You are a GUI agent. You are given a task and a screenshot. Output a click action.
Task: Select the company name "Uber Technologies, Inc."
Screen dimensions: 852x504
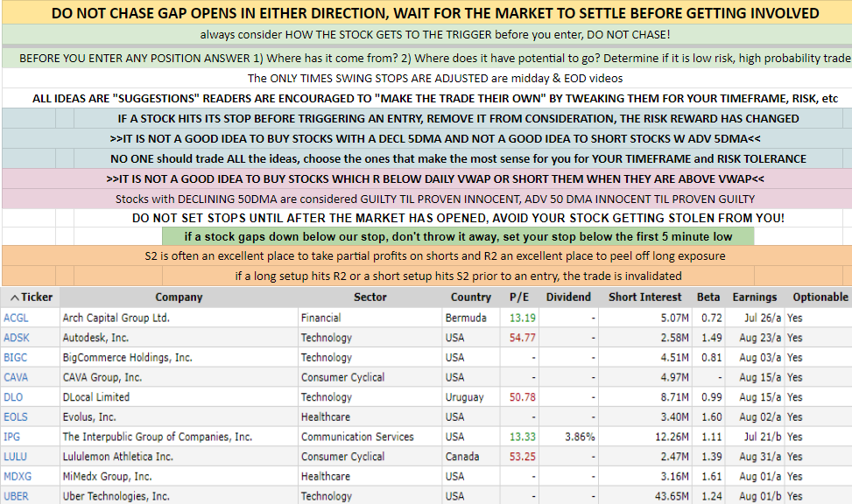coord(116,496)
